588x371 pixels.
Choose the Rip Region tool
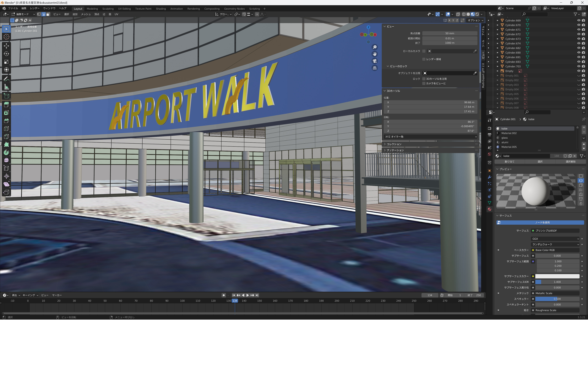coord(7,192)
